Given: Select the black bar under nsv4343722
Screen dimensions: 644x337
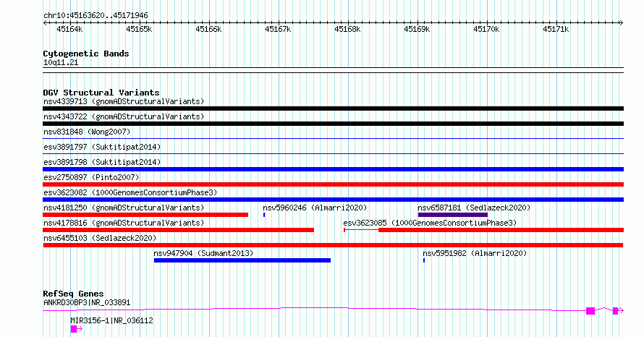Looking at the screenshot, I should coord(333,124).
